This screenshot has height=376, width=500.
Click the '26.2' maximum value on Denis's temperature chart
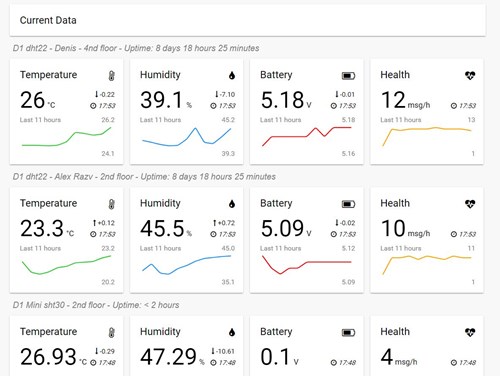(x=108, y=120)
